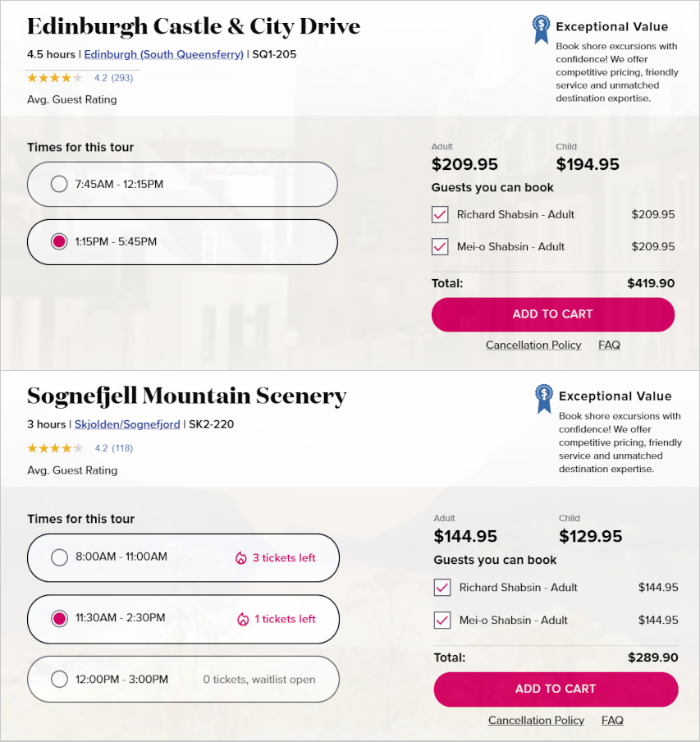Image resolution: width=700 pixels, height=742 pixels.
Task: Click Sognefjell tour star rating
Action: click(55, 448)
